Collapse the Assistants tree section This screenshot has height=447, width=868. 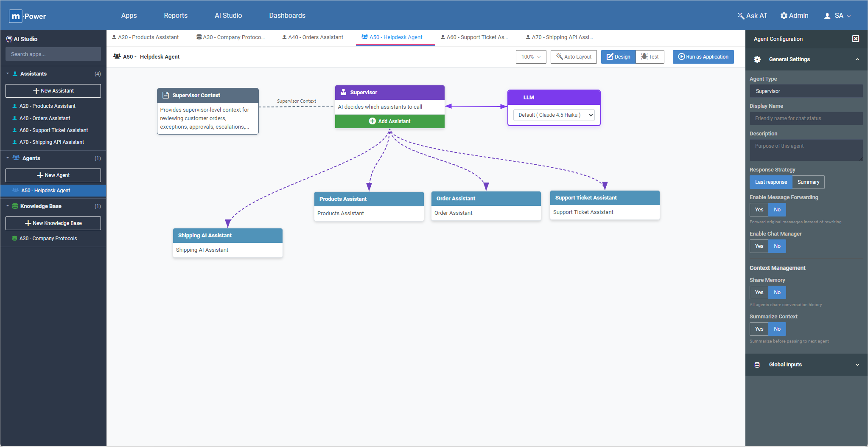click(8, 73)
